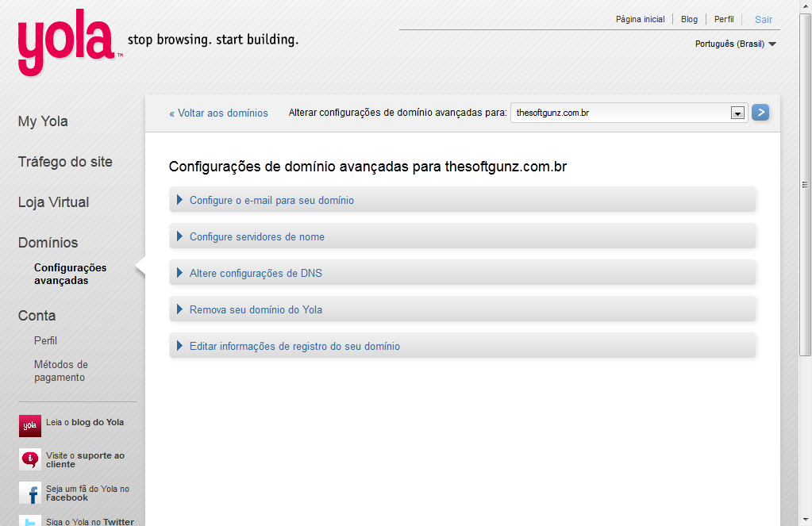The height and width of the screenshot is (526, 812).
Task: Open the Blog link in header
Action: pyautogui.click(x=689, y=19)
